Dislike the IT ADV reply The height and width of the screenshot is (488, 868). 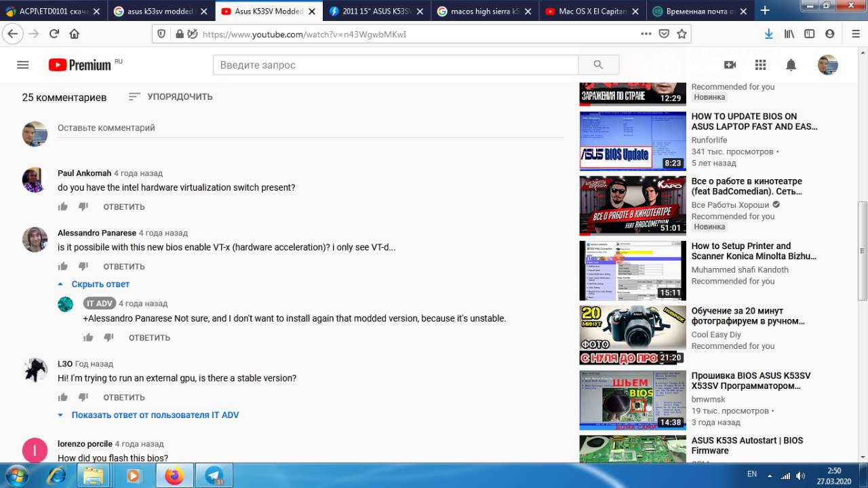coord(108,337)
